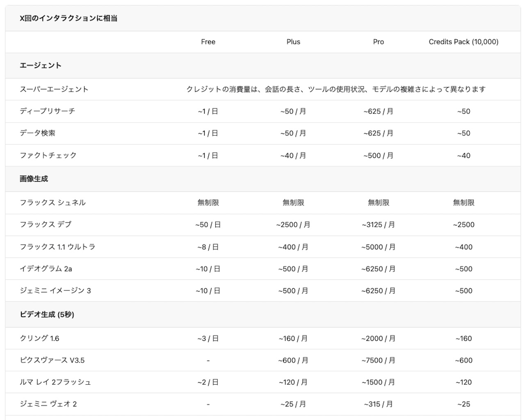Click '~50 / 月' in the ディープリサーチ row

click(x=293, y=112)
